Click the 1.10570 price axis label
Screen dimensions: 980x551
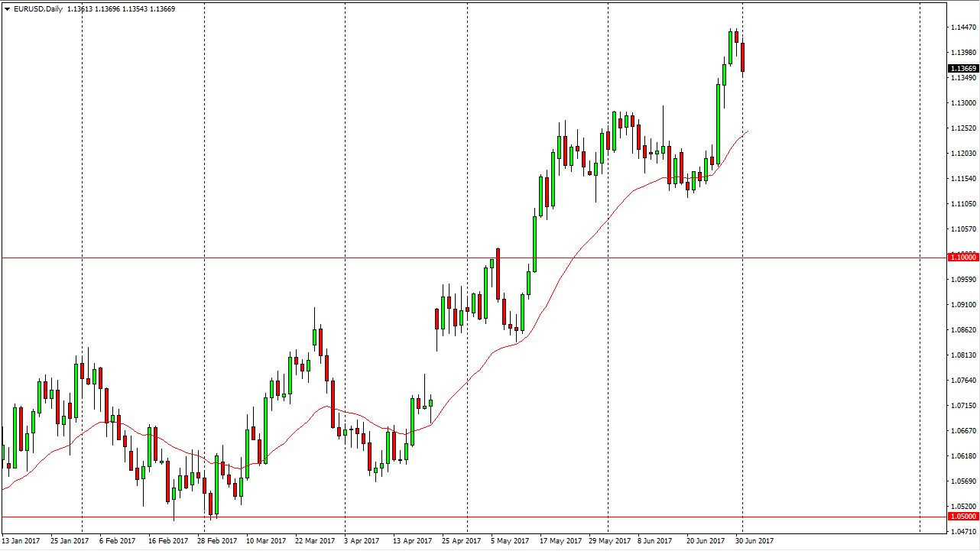pyautogui.click(x=963, y=229)
